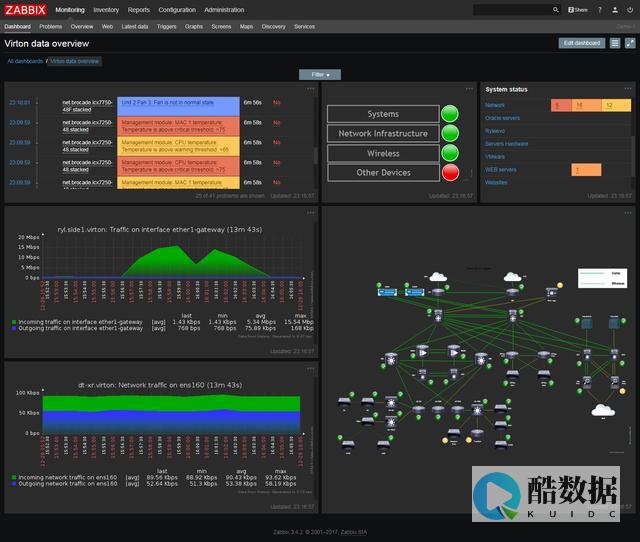This screenshot has height=542, width=640.
Task: Click the Zabbix logo
Action: pyautogui.click(x=25, y=10)
